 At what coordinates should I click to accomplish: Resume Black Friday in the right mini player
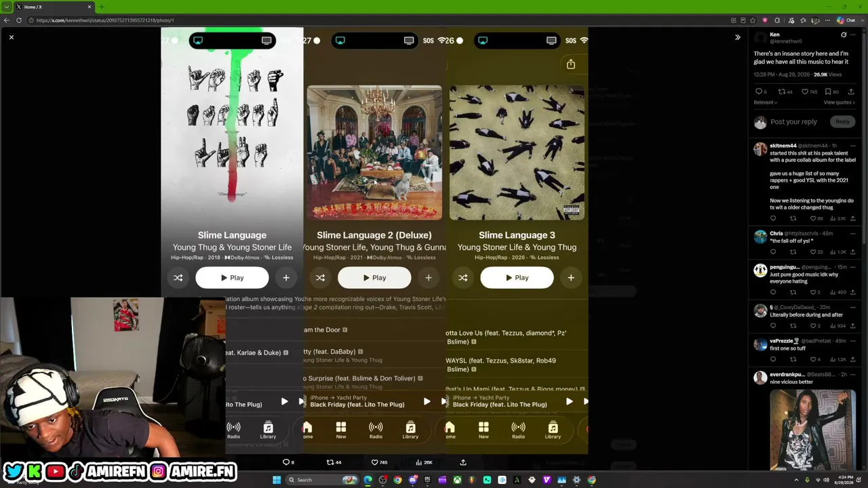pos(569,401)
